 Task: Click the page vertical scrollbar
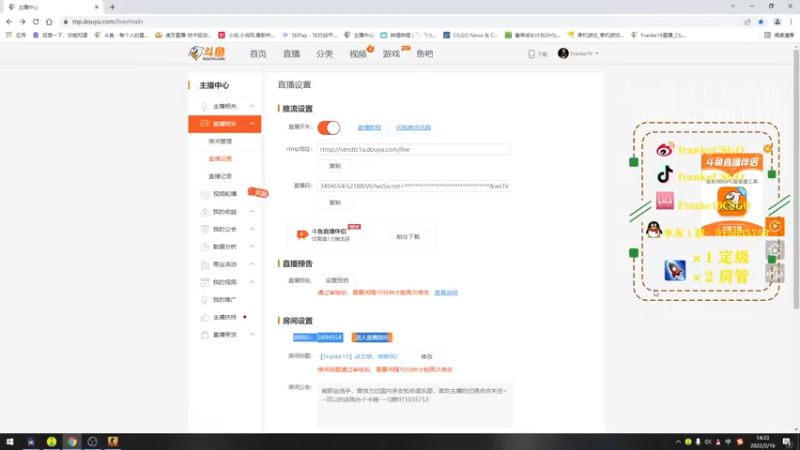tap(796, 179)
